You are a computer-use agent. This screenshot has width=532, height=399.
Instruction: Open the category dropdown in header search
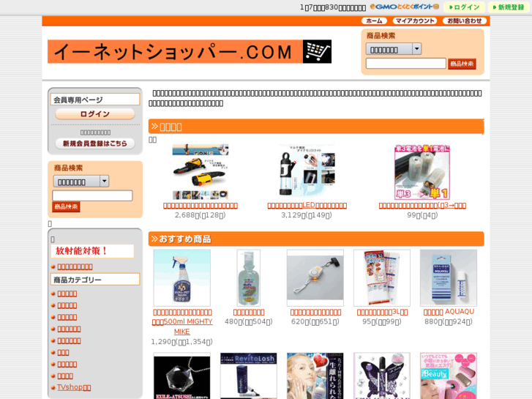coord(394,49)
